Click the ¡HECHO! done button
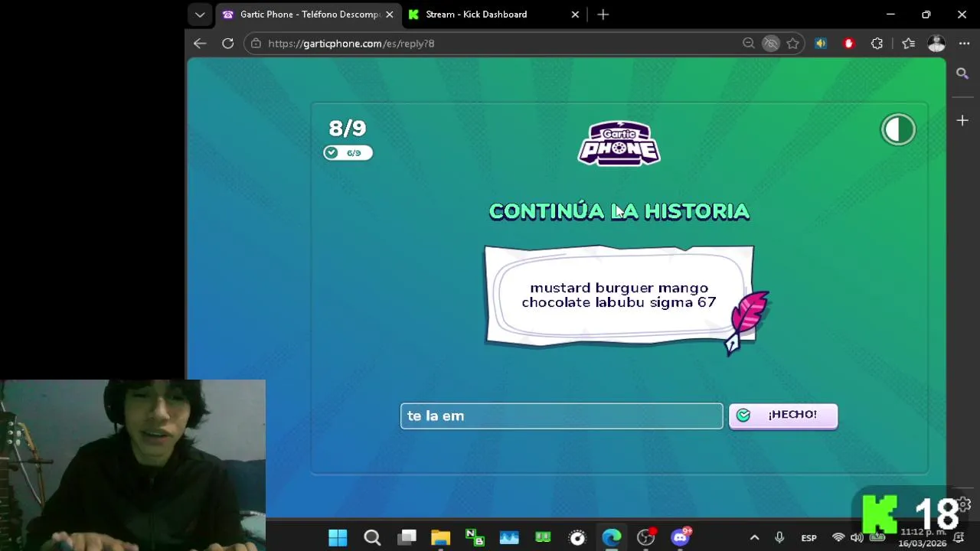The height and width of the screenshot is (551, 980). pos(782,416)
